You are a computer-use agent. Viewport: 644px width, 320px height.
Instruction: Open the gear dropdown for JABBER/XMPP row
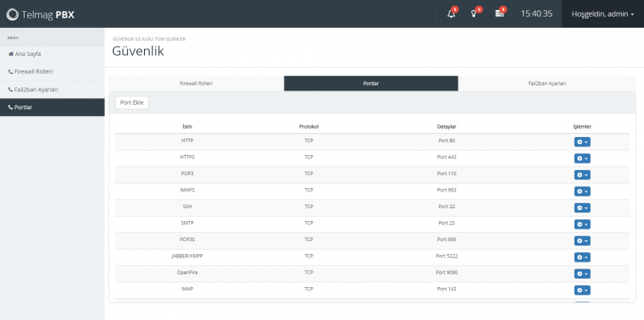pyautogui.click(x=582, y=257)
